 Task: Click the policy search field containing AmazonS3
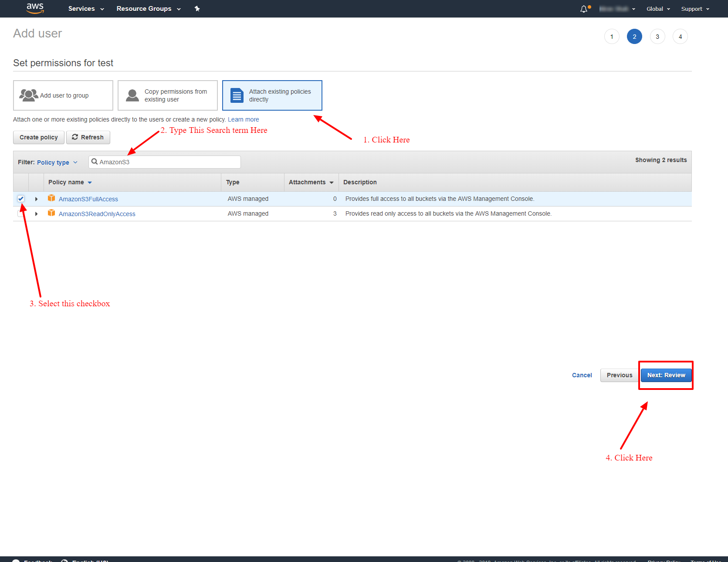[165, 162]
